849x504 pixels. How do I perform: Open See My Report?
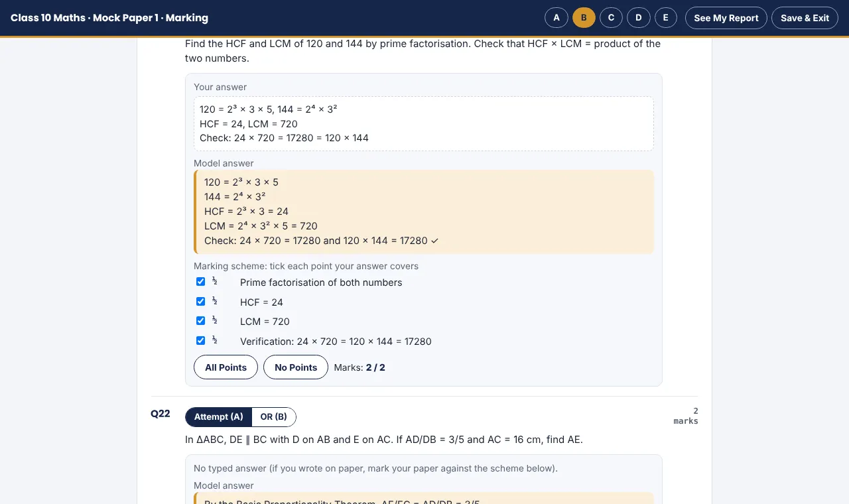click(726, 18)
